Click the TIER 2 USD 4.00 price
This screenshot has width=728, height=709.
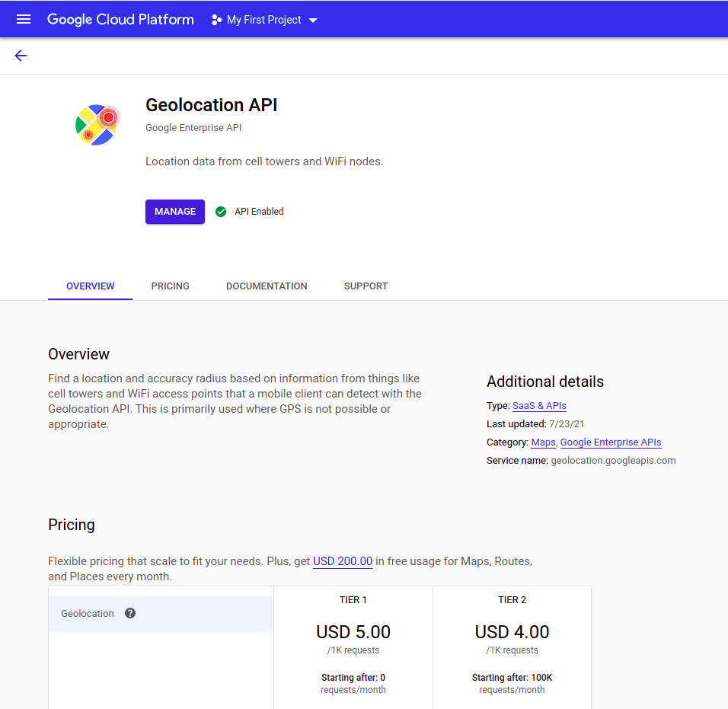point(512,632)
